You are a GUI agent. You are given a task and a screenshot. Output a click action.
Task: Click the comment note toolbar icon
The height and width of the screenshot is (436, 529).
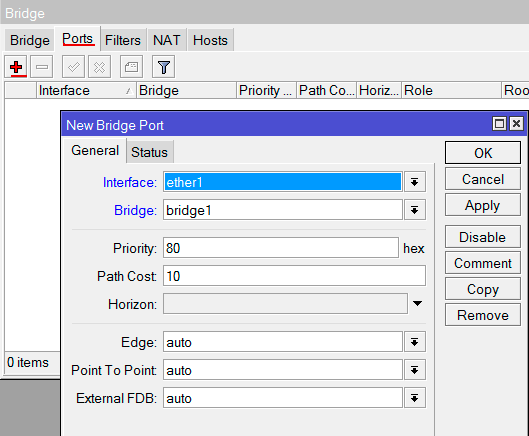point(132,67)
